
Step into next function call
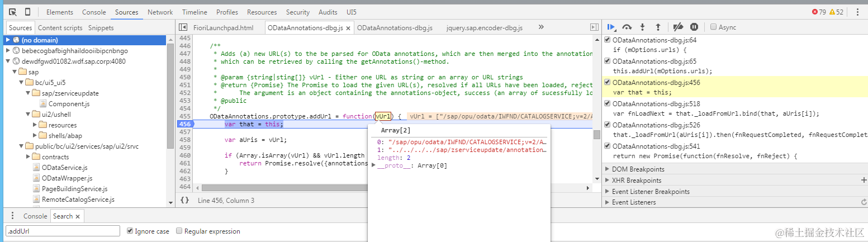click(x=643, y=27)
